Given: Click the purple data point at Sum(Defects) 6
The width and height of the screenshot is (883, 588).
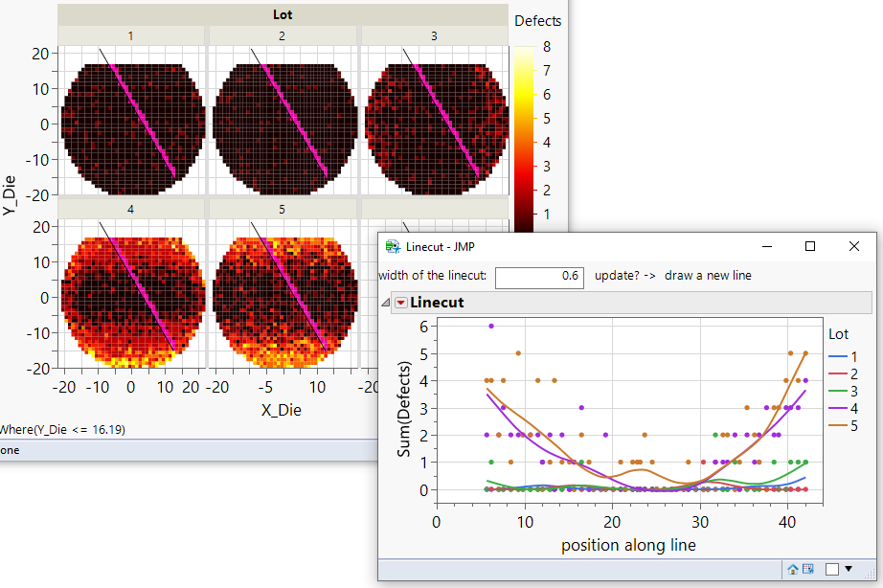Looking at the screenshot, I should pyautogui.click(x=491, y=327).
